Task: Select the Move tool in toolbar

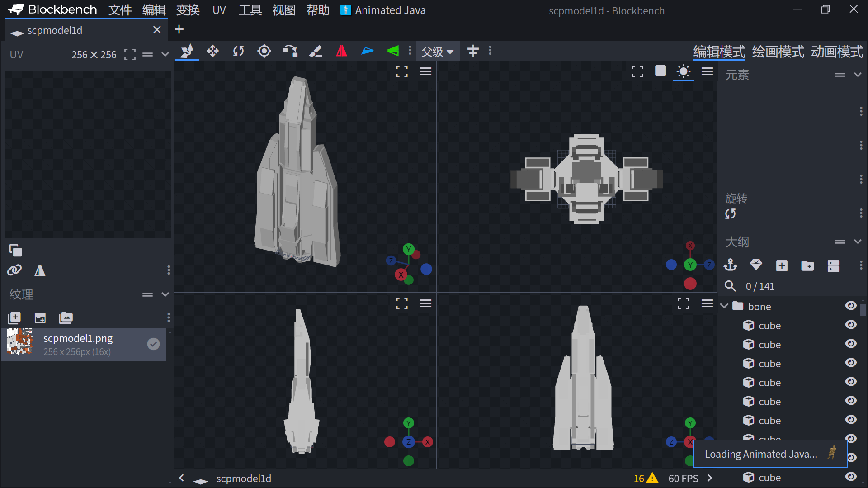Action: pos(212,51)
